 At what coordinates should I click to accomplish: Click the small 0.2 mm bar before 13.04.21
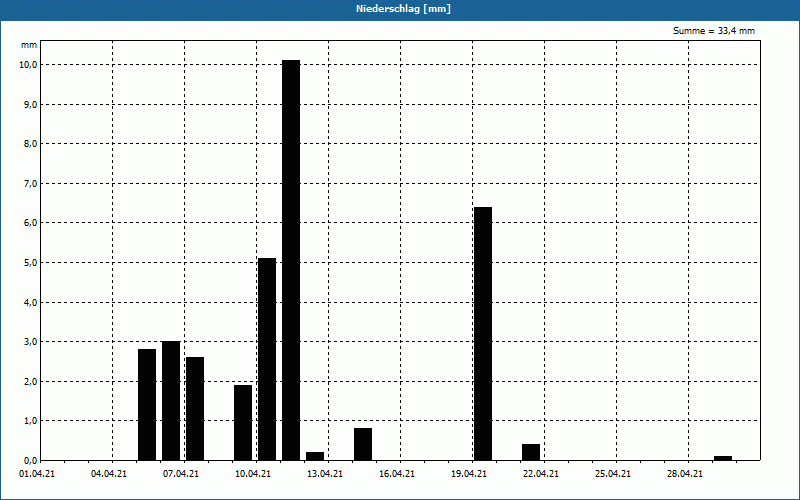coord(315,456)
